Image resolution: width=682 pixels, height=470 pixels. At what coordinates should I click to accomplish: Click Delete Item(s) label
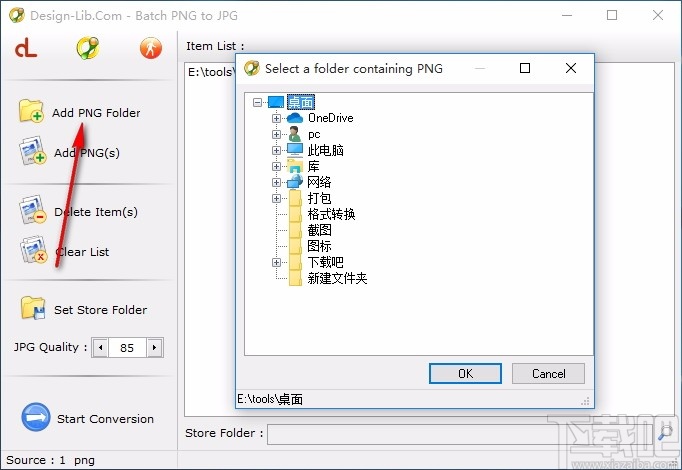[x=96, y=212]
